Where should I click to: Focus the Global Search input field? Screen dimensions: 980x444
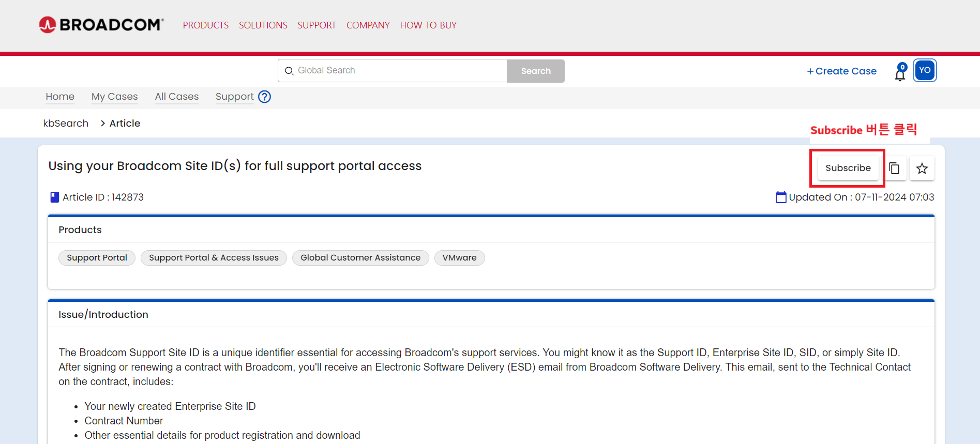coord(398,71)
